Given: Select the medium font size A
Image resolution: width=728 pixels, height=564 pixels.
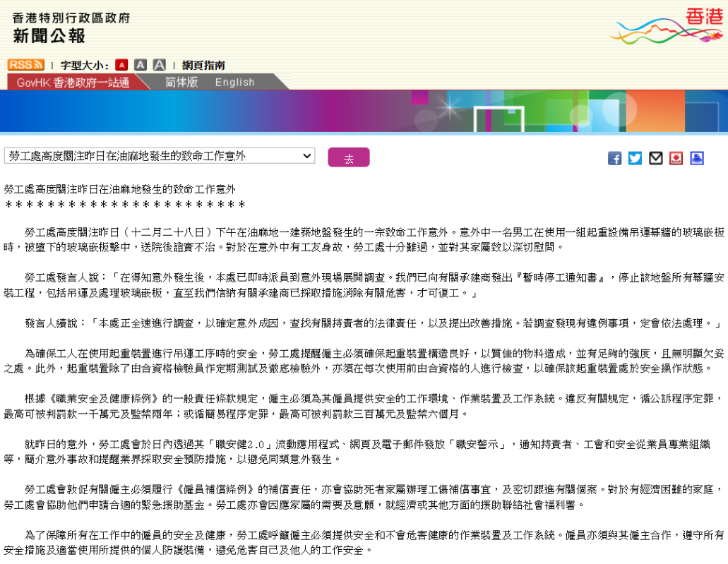Looking at the screenshot, I should (x=141, y=65).
